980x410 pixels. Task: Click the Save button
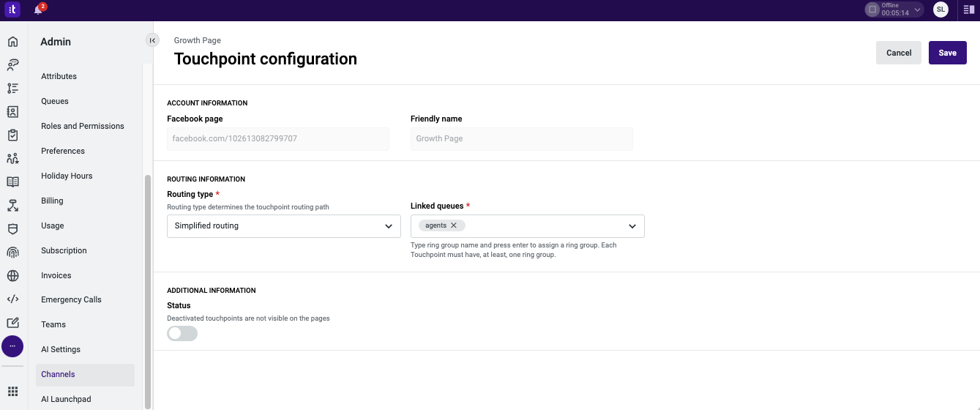[948, 53]
